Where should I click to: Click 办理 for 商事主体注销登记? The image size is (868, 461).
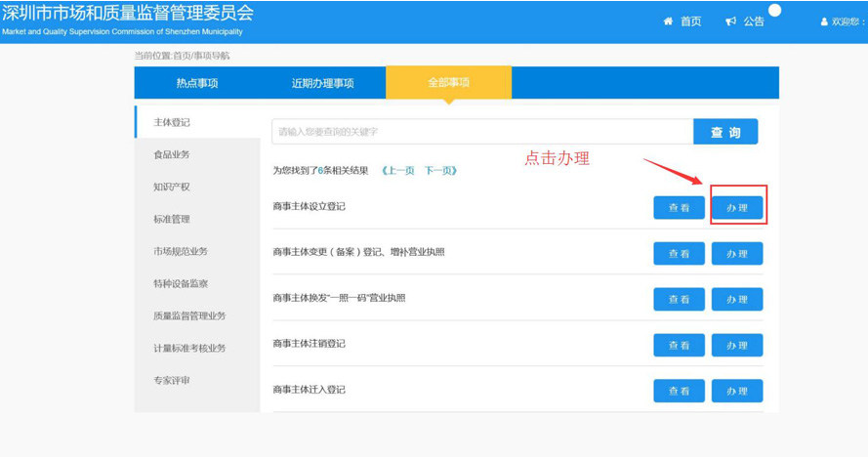coord(737,346)
